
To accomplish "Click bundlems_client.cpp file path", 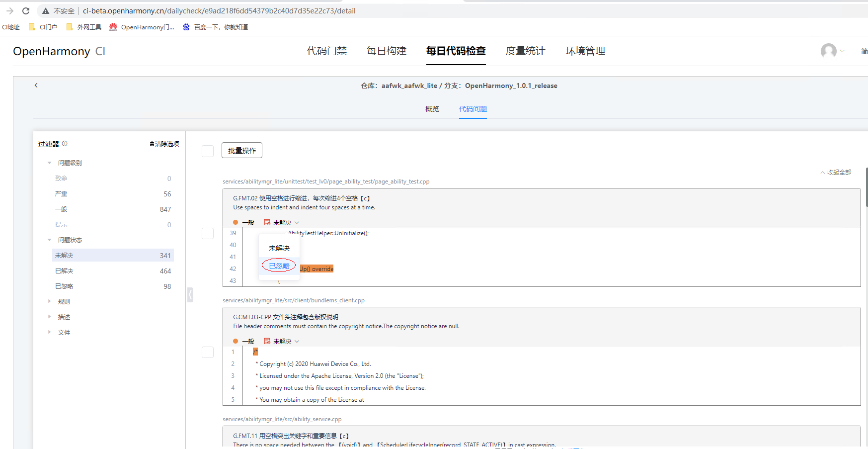I will coord(294,300).
